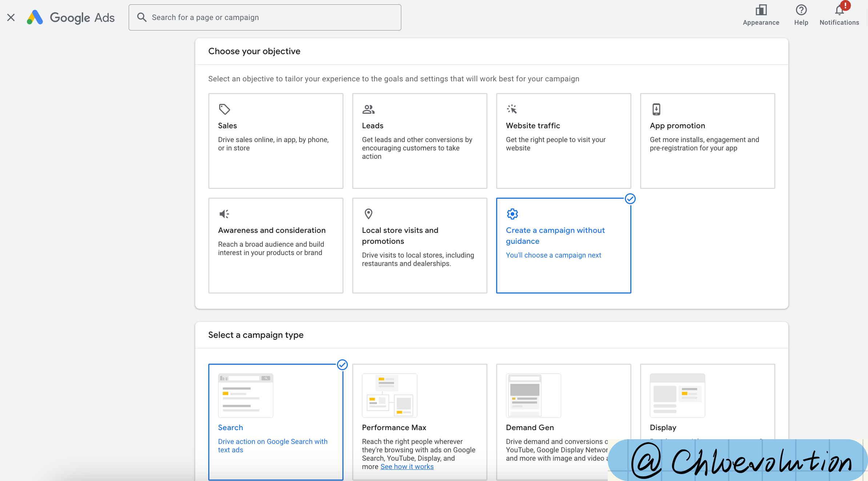Open the 'See how it works' link
Image resolution: width=868 pixels, height=481 pixels.
coord(407,466)
